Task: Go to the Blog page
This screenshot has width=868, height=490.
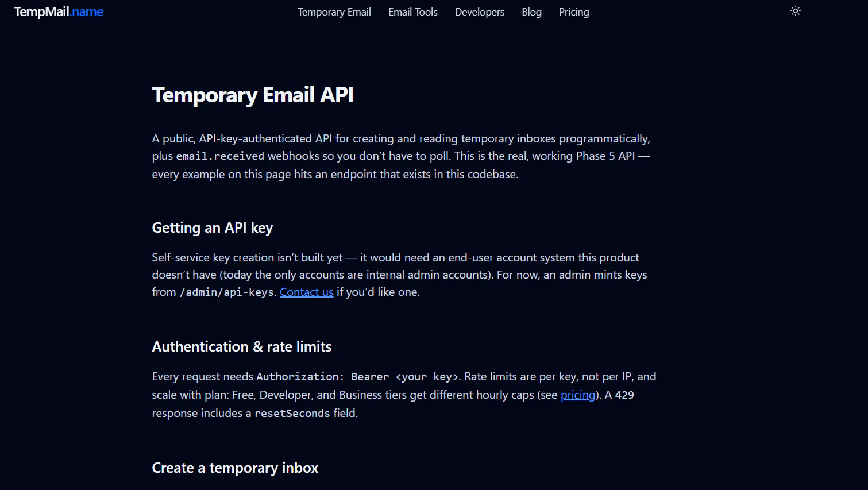Action: 531,12
